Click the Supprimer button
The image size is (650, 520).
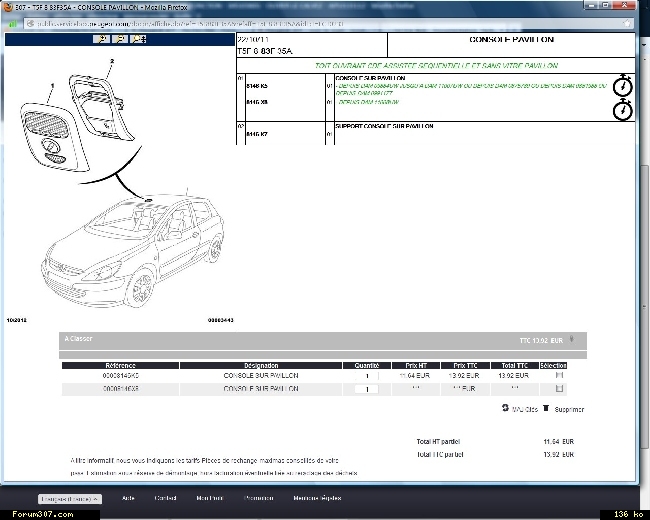[569, 409]
